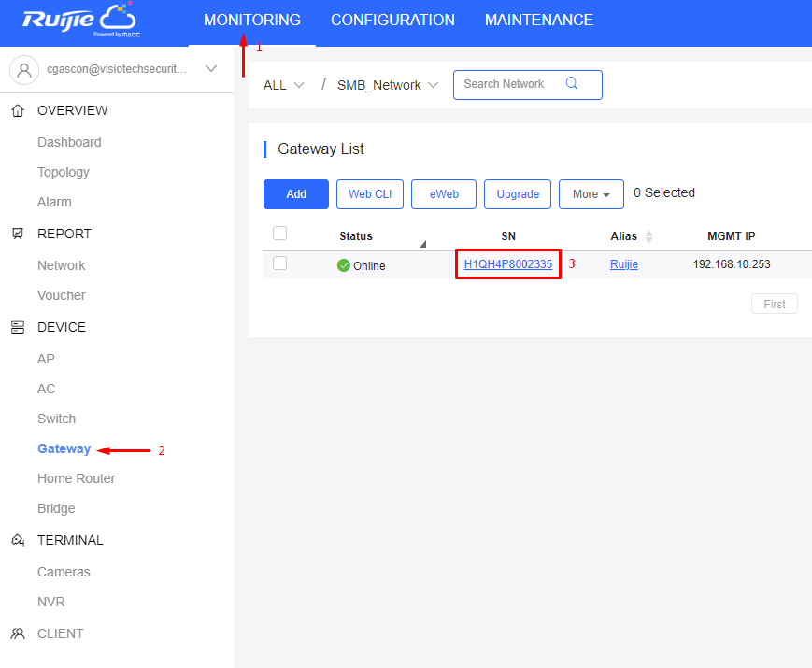Click the REPORT section icon
Screen dimensions: 812x668
click(18, 234)
